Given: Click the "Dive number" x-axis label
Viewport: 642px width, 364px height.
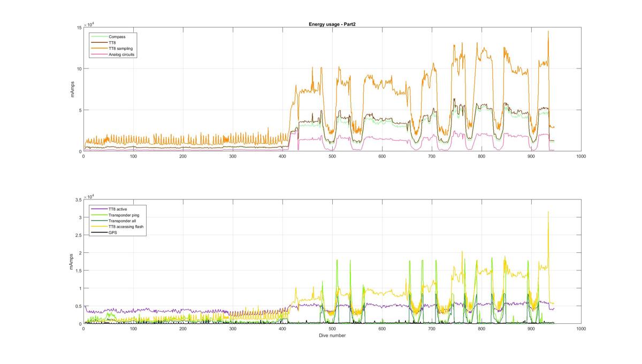Looking at the screenshot, I should click(332, 336).
